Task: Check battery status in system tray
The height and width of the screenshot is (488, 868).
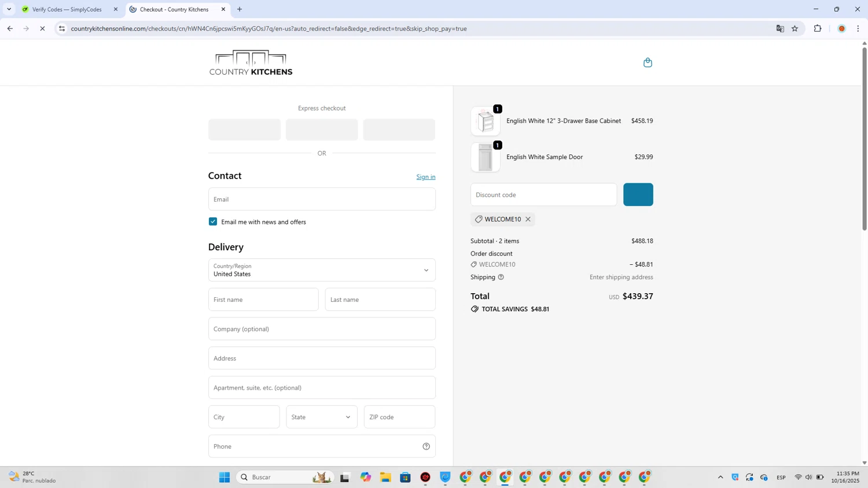Action: coord(820,477)
